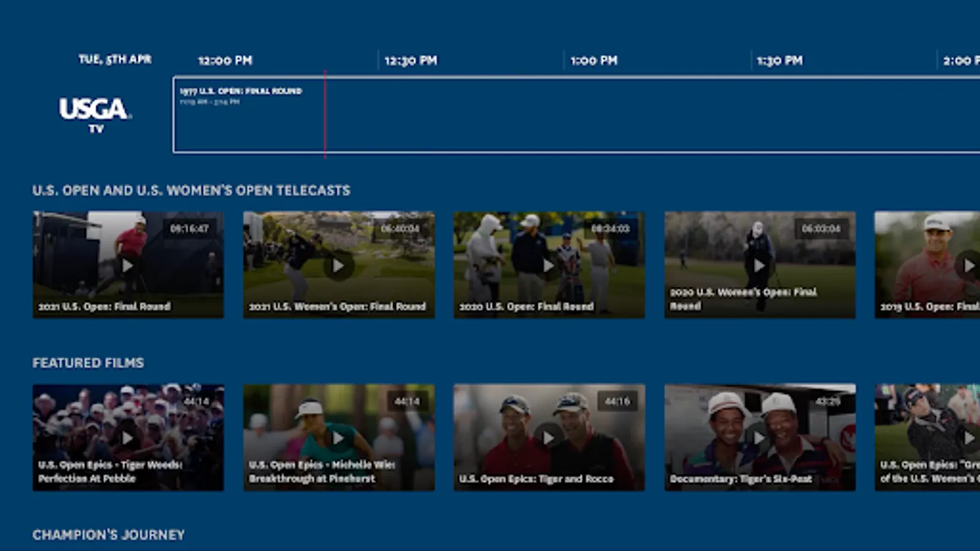Click duration badge on 2021 U.S. Women's Open card
Screen dimensions: 980x551
coord(401,229)
